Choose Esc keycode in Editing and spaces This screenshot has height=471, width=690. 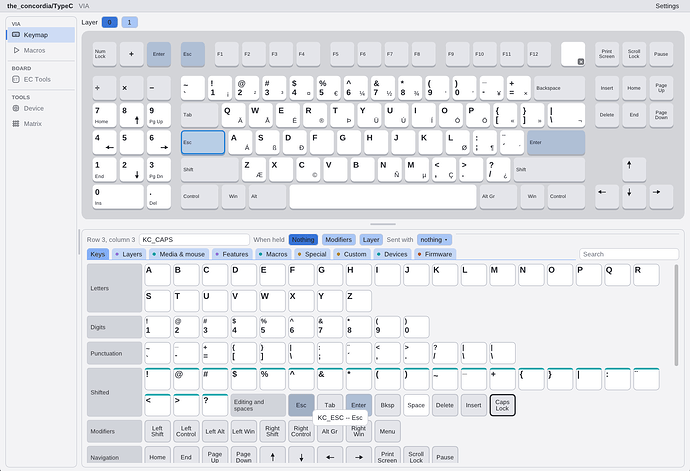pyautogui.click(x=301, y=405)
